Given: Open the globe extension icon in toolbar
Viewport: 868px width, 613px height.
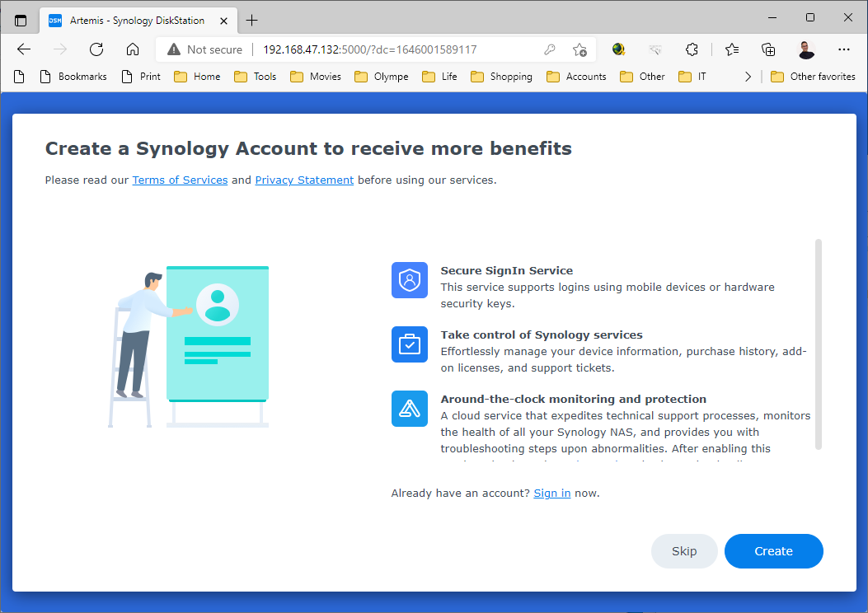Looking at the screenshot, I should click(x=619, y=49).
